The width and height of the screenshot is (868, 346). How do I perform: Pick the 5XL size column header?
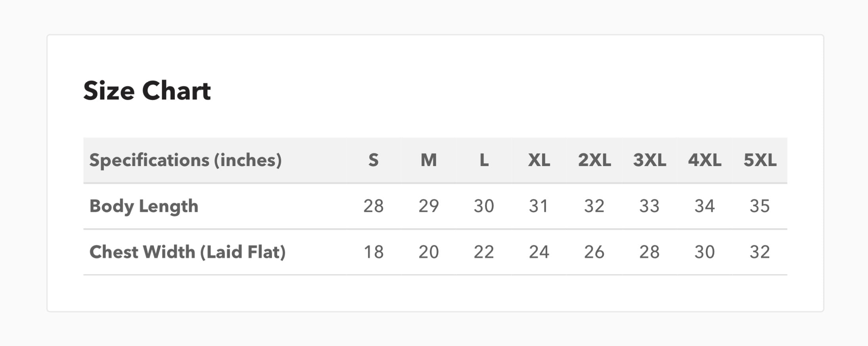[x=759, y=160]
